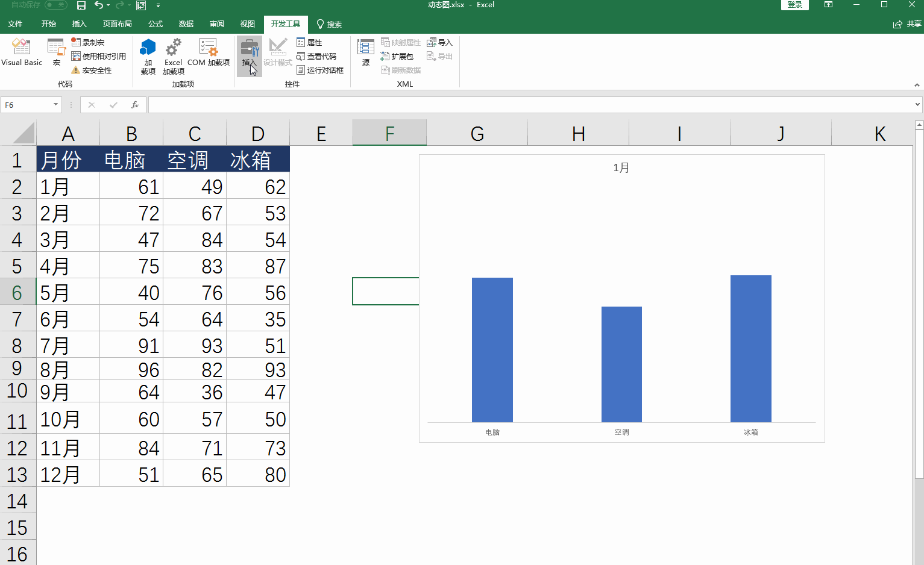The width and height of the screenshot is (924, 565).
Task: Click XML 导出 export button
Action: (439, 56)
